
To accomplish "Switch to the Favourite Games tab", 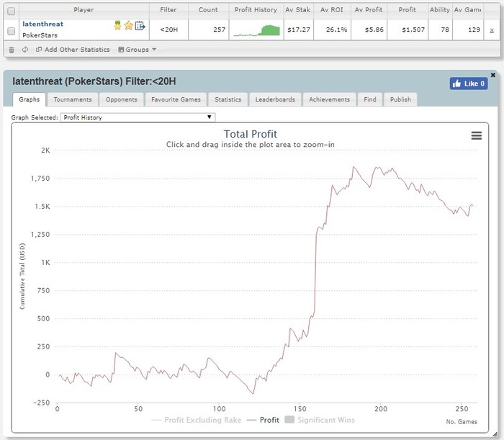I will coord(176,99).
